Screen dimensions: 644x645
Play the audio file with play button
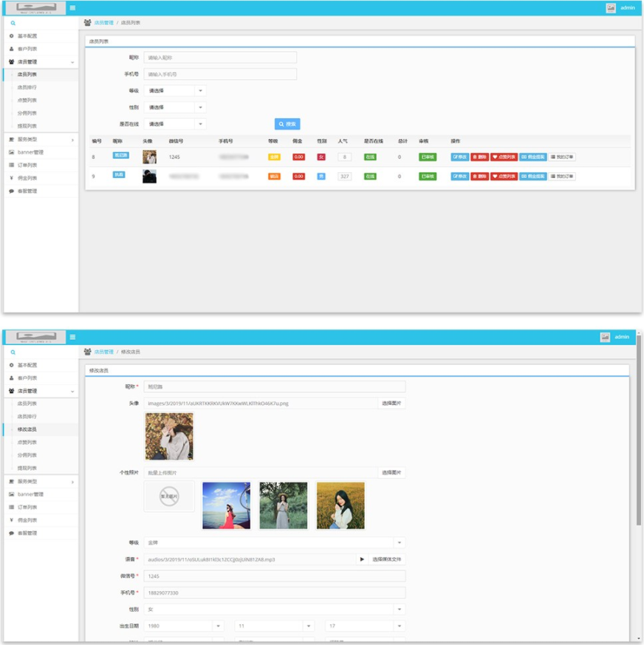coord(362,559)
